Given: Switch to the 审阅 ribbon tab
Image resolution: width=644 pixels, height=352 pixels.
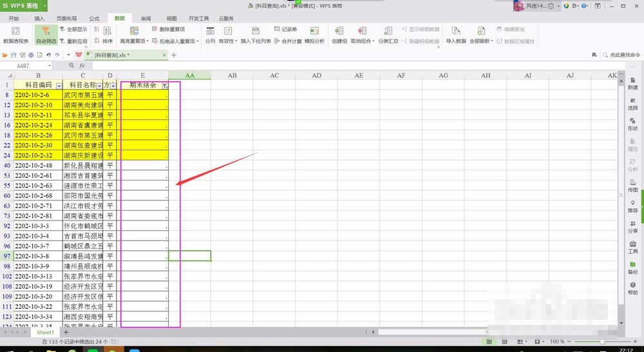Looking at the screenshot, I should tap(146, 19).
